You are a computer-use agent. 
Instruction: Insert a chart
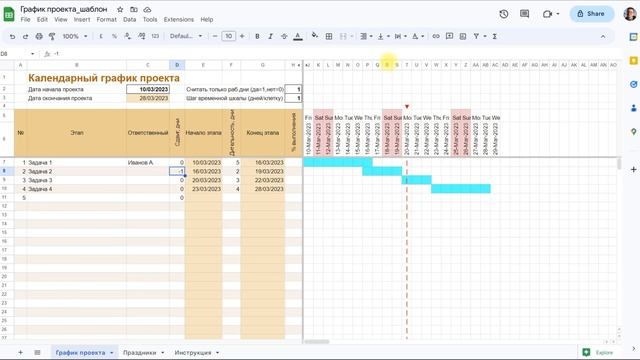(462, 36)
